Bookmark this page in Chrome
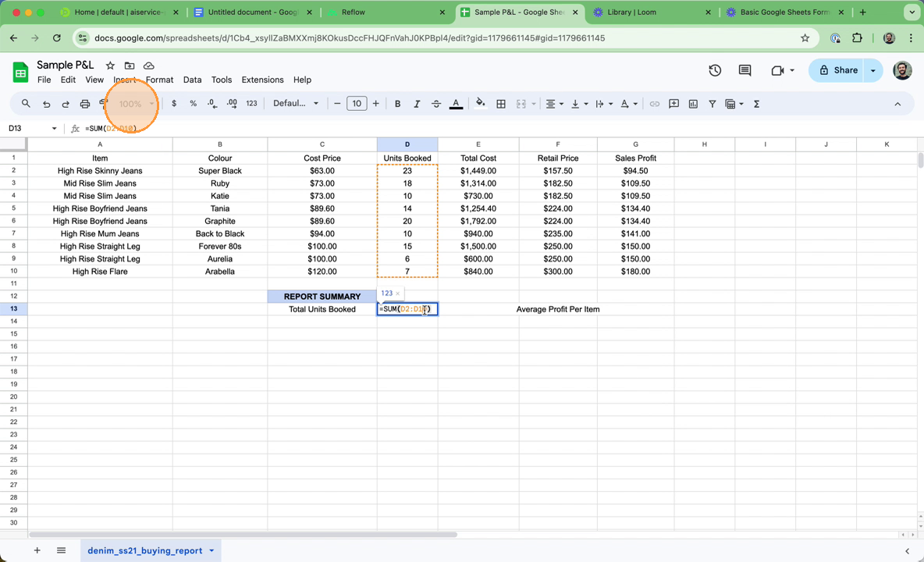Viewport: 924px width, 562px height. tap(805, 38)
